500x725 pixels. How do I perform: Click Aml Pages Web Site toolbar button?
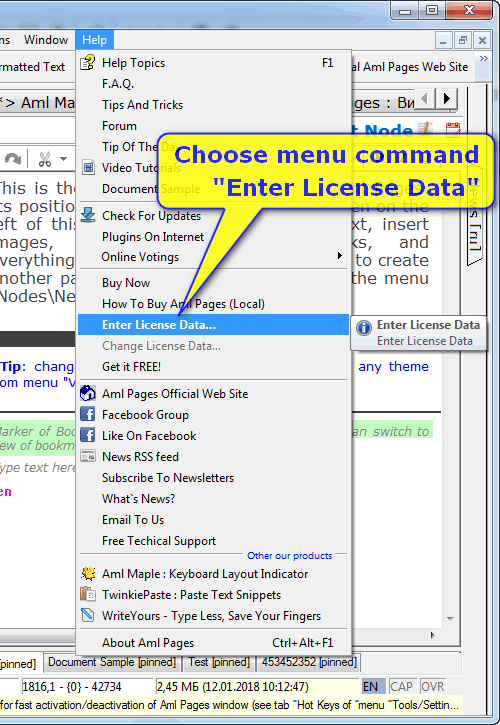[x=410, y=67]
